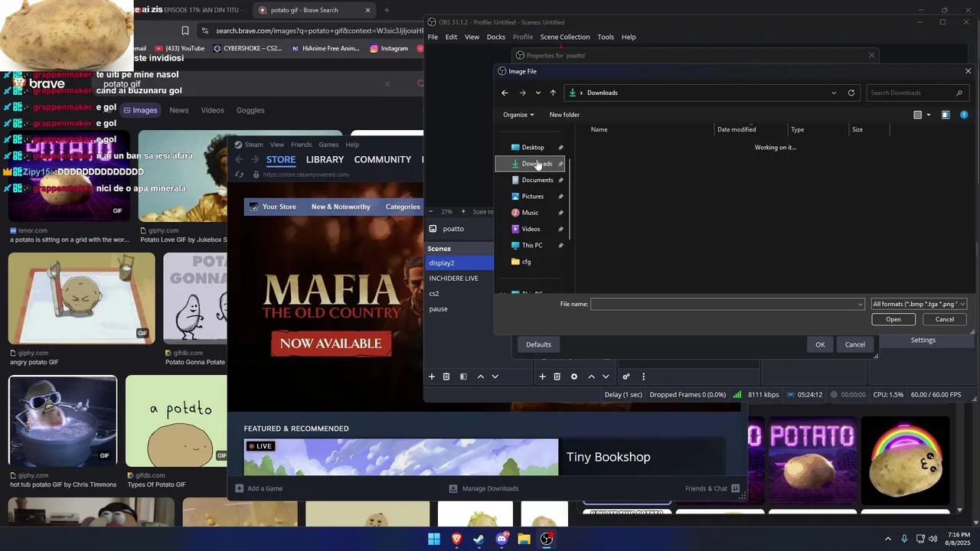Open Steam's Friends menu
The image size is (980, 551).
tap(302, 145)
